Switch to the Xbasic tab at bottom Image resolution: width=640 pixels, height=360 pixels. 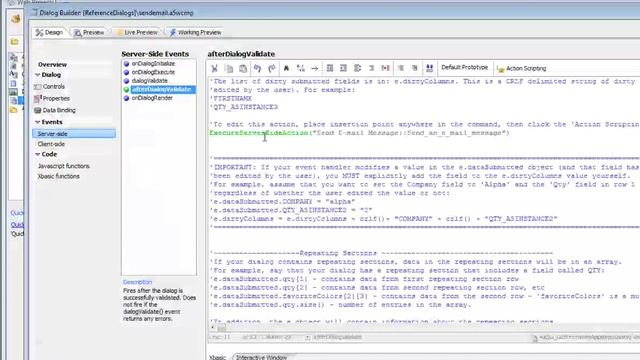coord(218,357)
